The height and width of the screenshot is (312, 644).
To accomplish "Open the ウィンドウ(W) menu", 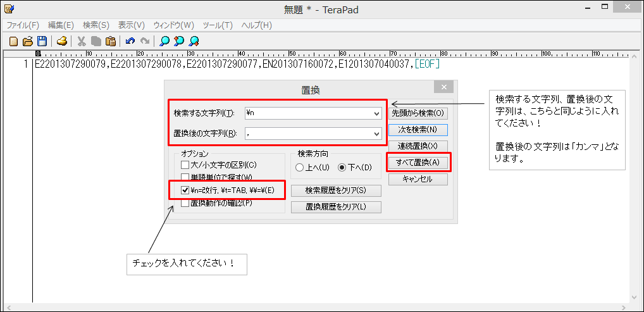I will 173,25.
